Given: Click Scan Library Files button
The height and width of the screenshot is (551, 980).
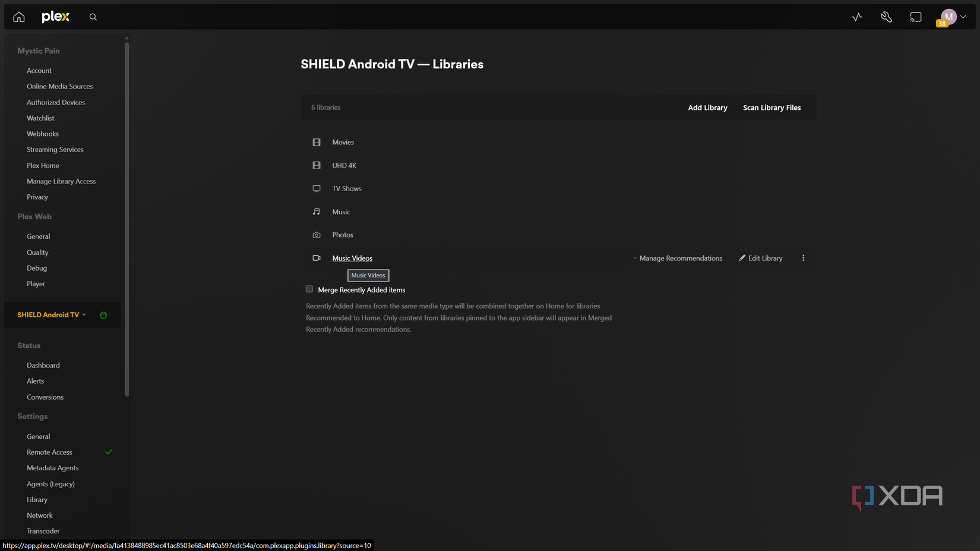Looking at the screenshot, I should (772, 107).
